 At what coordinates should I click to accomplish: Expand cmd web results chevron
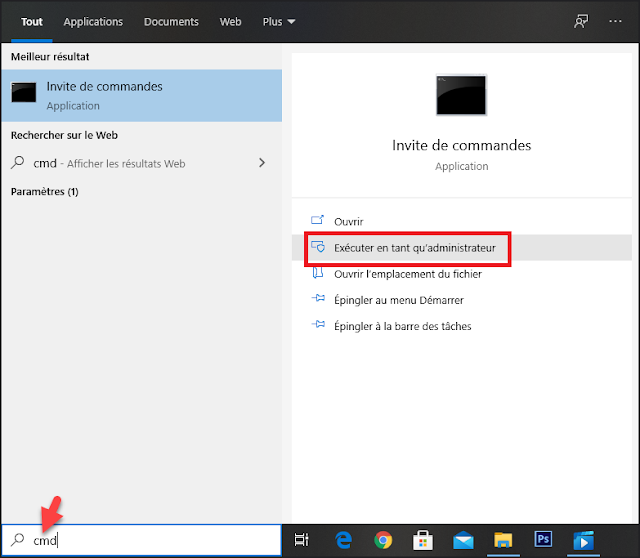(x=262, y=163)
